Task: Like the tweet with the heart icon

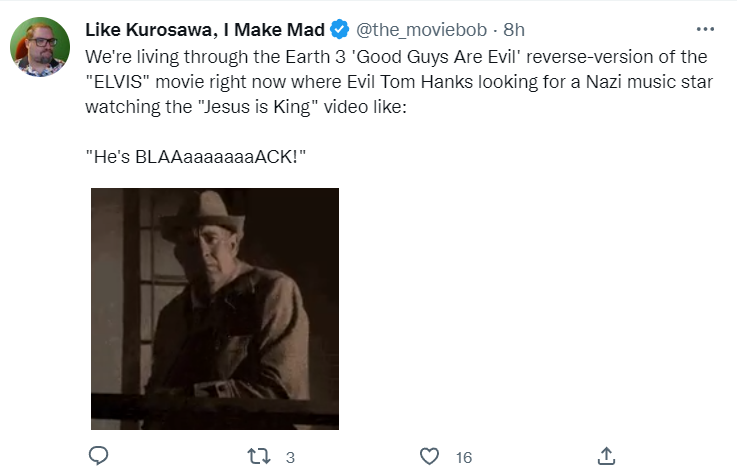Action: pyautogui.click(x=430, y=457)
